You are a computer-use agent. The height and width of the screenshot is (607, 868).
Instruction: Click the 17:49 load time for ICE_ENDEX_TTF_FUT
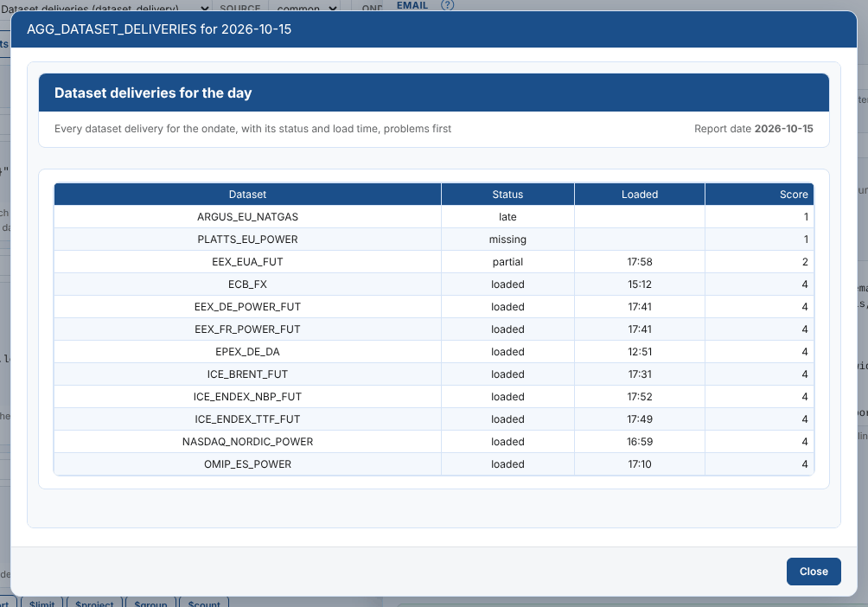(x=640, y=419)
